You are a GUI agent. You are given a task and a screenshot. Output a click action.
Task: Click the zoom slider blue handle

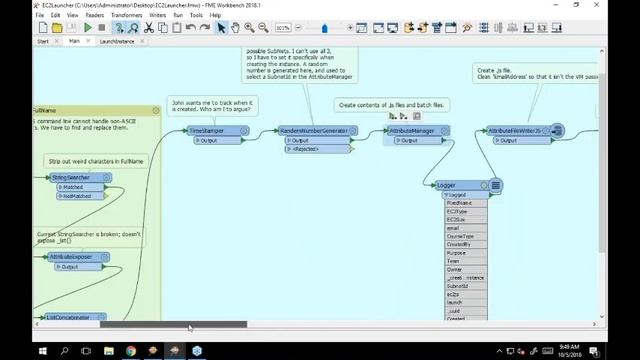(324, 28)
